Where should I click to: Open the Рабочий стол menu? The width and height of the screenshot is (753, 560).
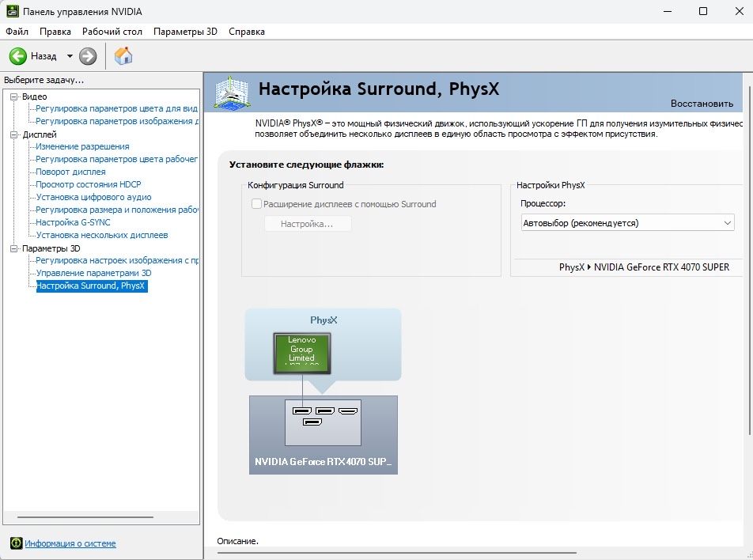pos(112,32)
